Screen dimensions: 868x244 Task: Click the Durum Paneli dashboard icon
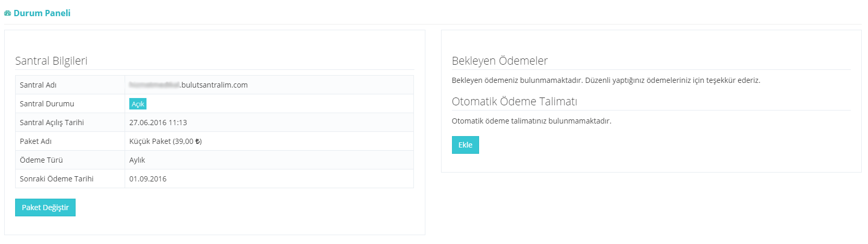[x=7, y=14]
